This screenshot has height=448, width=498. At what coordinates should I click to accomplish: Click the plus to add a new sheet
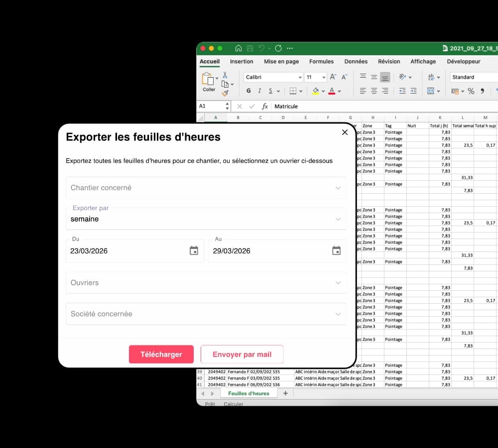pyautogui.click(x=285, y=393)
